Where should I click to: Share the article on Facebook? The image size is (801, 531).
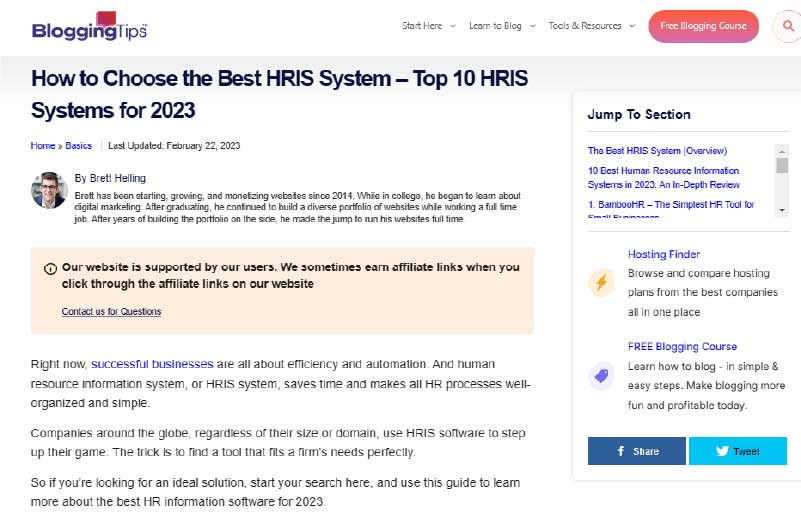[637, 451]
